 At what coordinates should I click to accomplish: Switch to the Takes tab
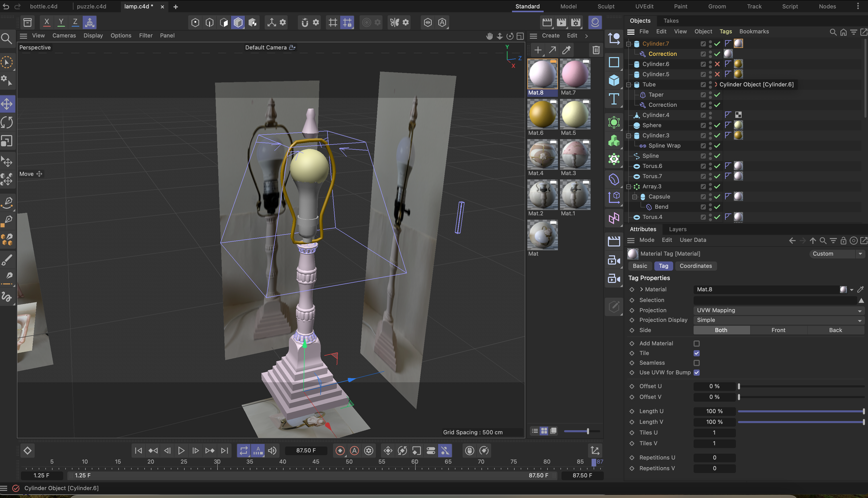pyautogui.click(x=671, y=21)
